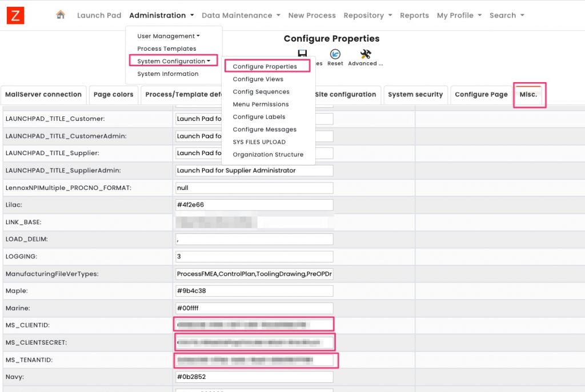Viewport: 585px width, 392px height.
Task: Click the LAUNCHPAD_TITLE_Supplier label
Action: [52, 153]
